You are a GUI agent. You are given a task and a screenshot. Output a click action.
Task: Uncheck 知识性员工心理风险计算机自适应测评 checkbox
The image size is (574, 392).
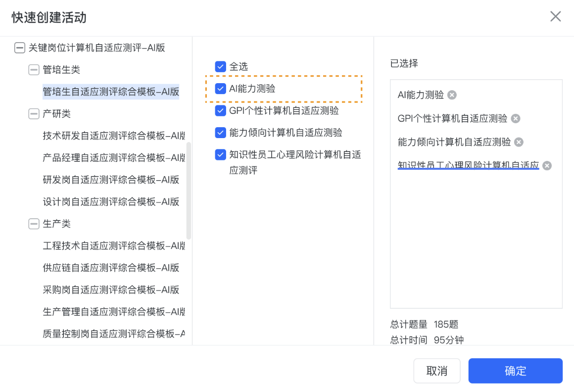click(220, 154)
